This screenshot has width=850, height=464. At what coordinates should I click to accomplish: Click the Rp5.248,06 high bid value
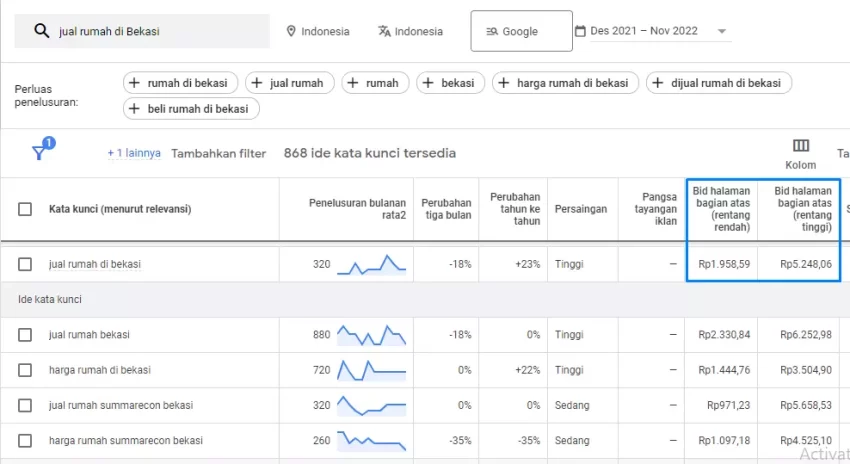point(806,265)
